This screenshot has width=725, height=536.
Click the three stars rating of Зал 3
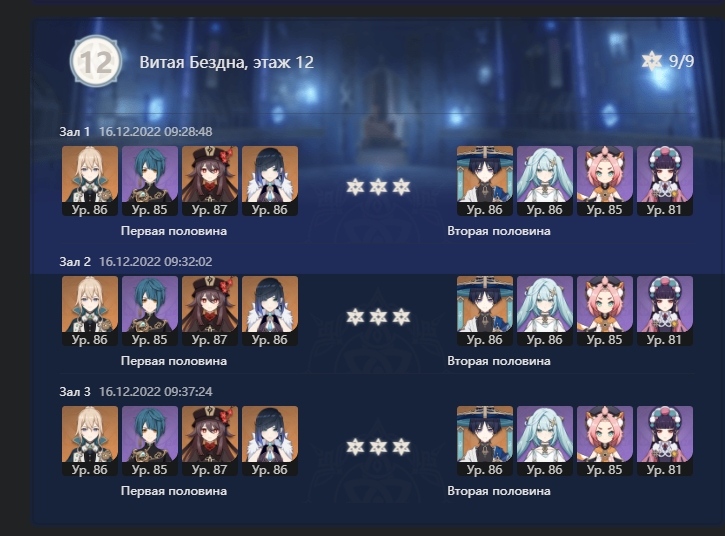coord(378,447)
